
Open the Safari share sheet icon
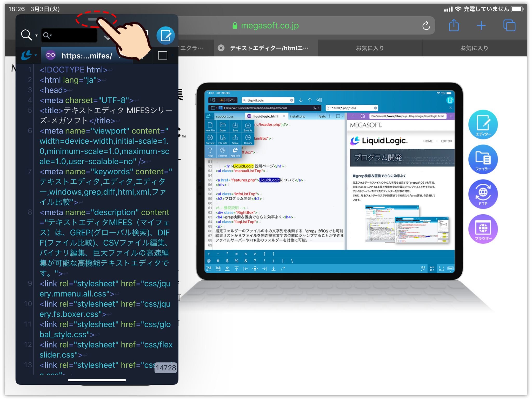[454, 25]
